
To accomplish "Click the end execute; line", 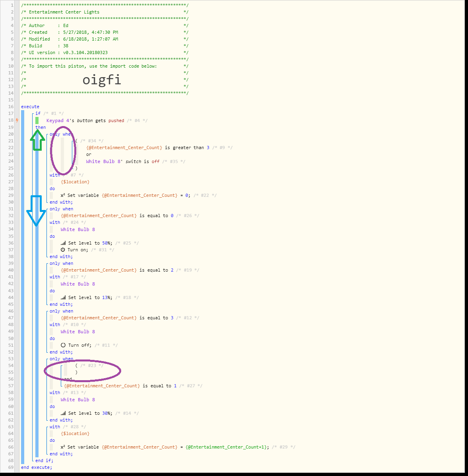I will 37,467.
